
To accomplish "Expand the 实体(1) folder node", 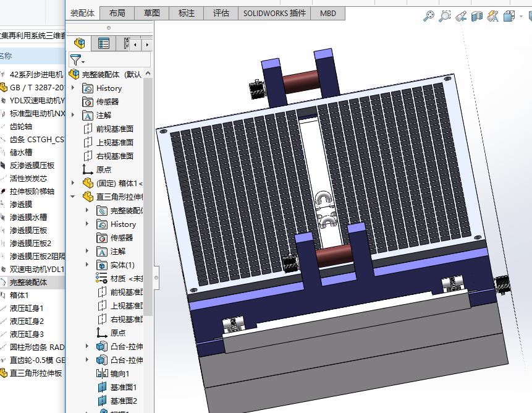I will (87, 265).
